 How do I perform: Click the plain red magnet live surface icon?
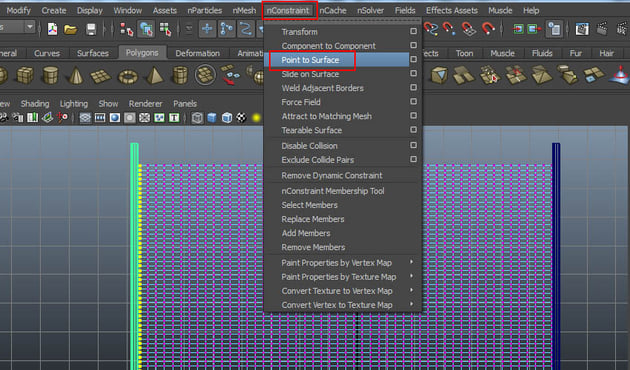pos(488,29)
